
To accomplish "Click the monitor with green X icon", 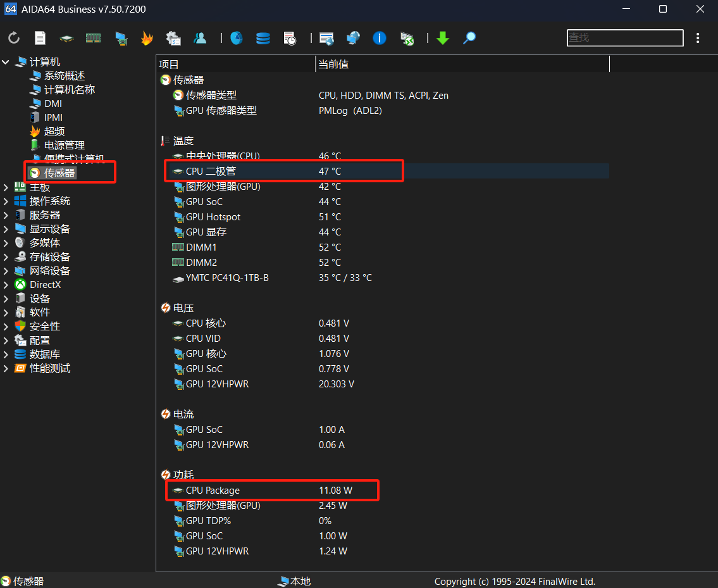I will 407,39.
